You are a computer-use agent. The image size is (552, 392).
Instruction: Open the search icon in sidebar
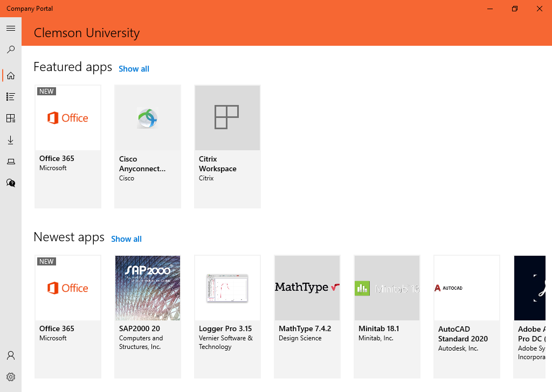click(x=11, y=50)
